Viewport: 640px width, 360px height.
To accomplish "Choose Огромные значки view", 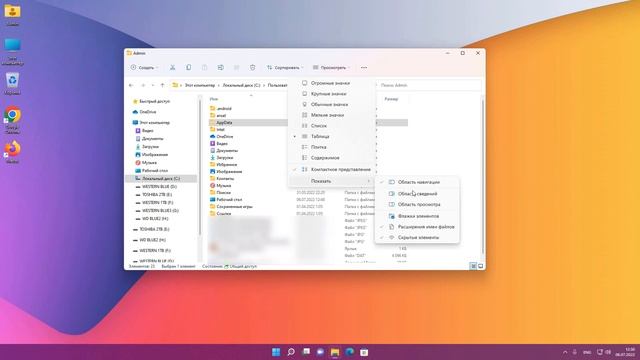I will [331, 83].
